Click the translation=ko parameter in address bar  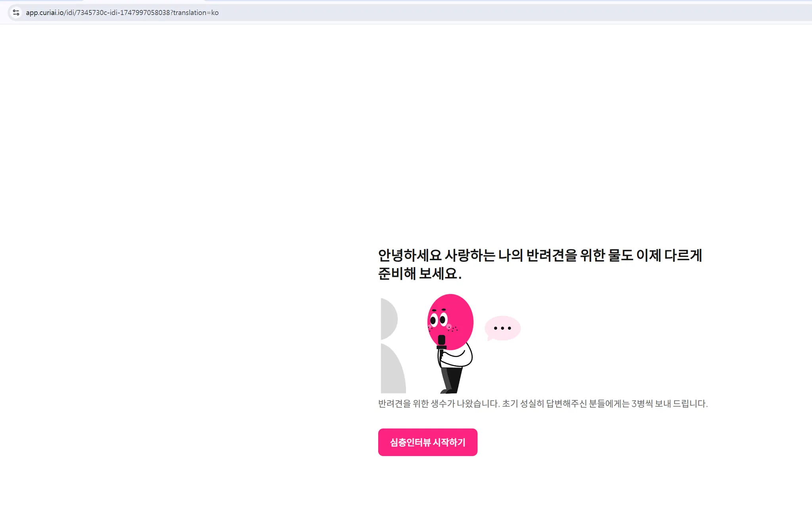196,13
